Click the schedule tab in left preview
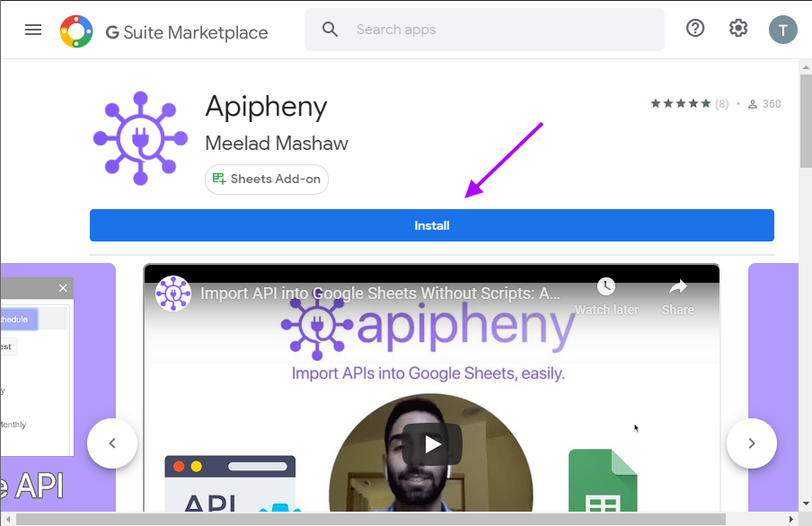 19,320
